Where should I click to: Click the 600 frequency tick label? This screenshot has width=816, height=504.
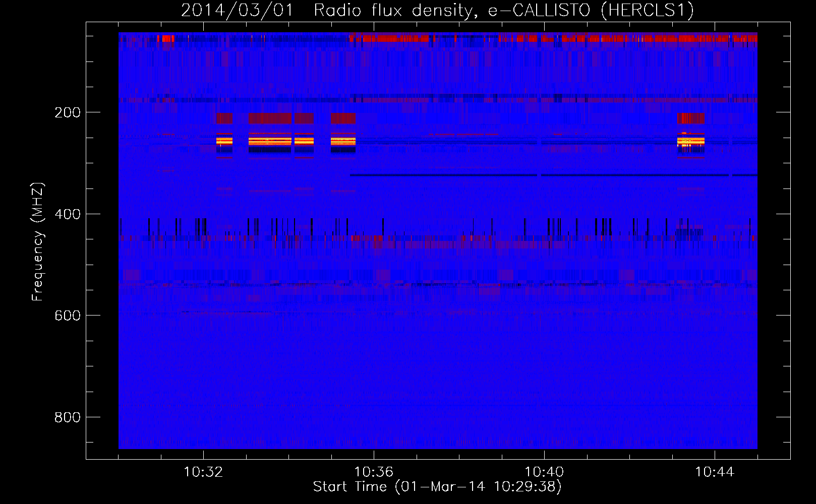click(68, 316)
